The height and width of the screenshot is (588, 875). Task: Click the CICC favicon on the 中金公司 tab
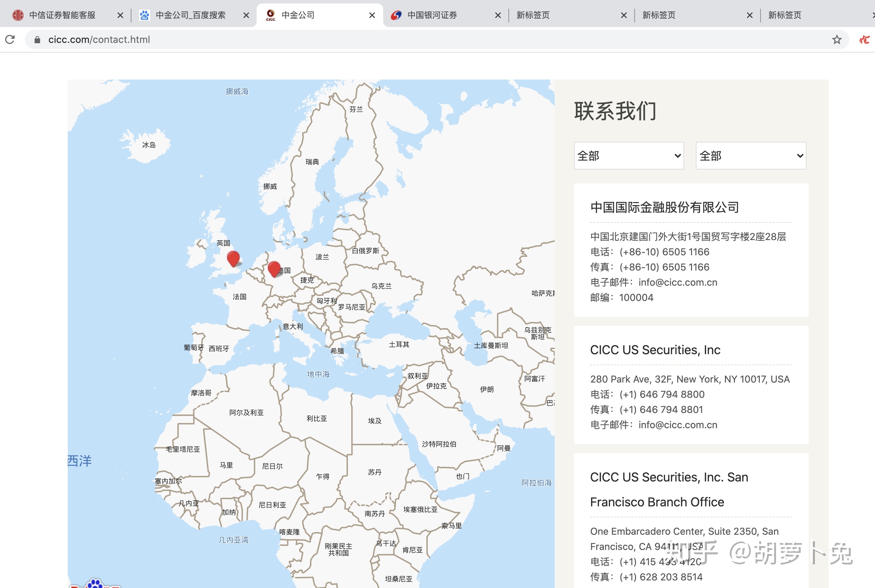(270, 15)
